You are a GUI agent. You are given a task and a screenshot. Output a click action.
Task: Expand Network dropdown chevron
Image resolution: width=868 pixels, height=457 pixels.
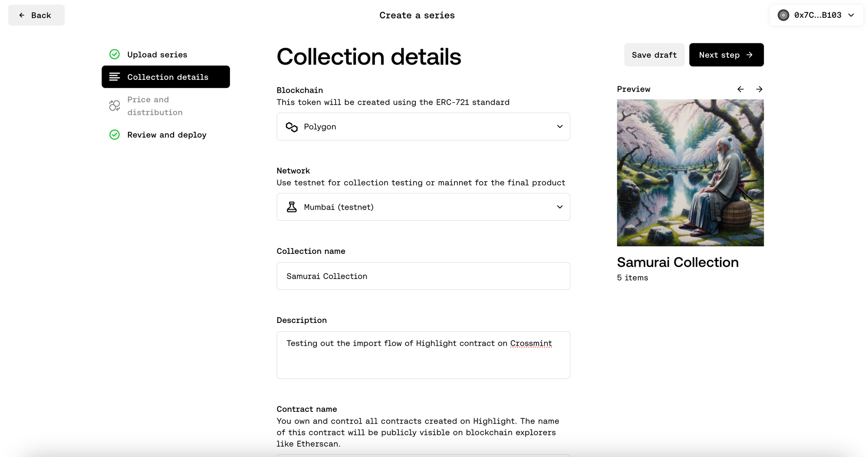559,207
